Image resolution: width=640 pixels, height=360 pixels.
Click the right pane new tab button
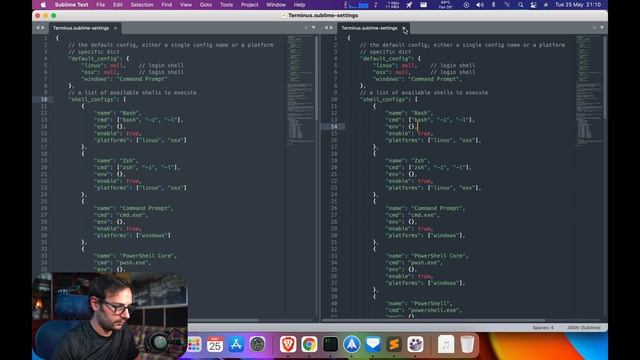click(594, 28)
